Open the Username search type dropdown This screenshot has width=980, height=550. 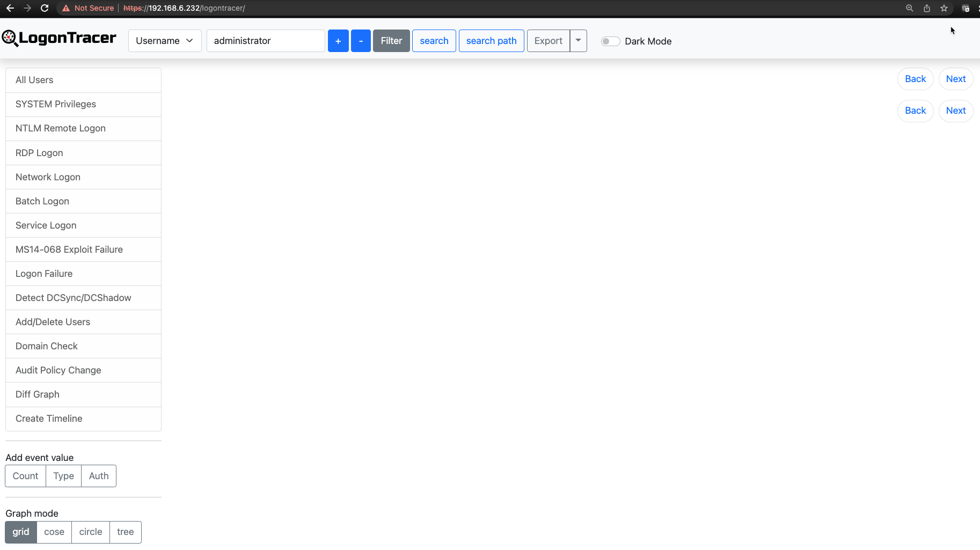tap(165, 41)
